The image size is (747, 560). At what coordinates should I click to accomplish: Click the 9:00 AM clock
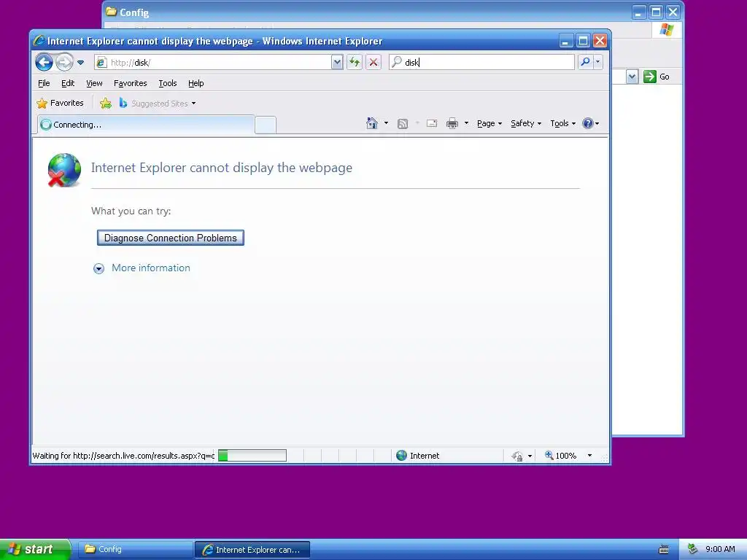[x=720, y=549]
